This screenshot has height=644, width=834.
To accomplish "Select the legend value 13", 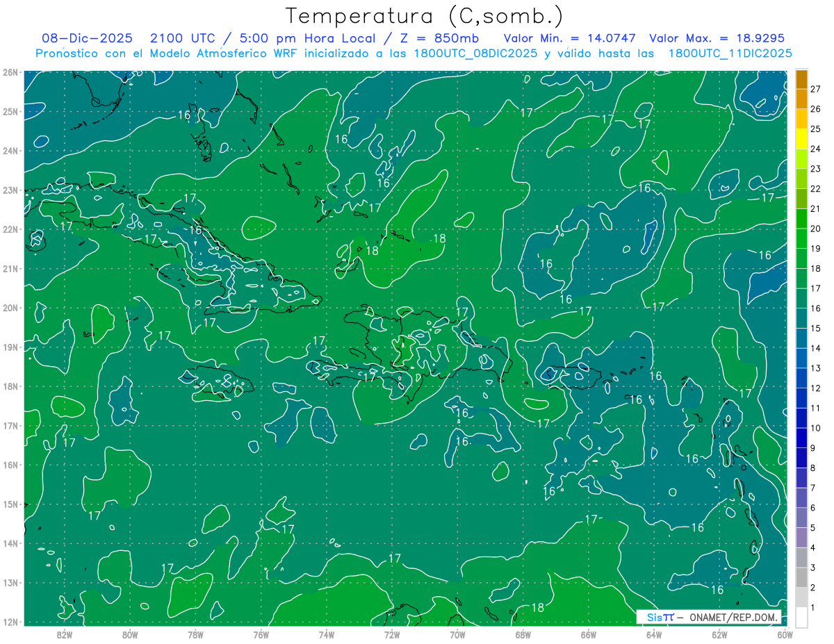I will 816,368.
